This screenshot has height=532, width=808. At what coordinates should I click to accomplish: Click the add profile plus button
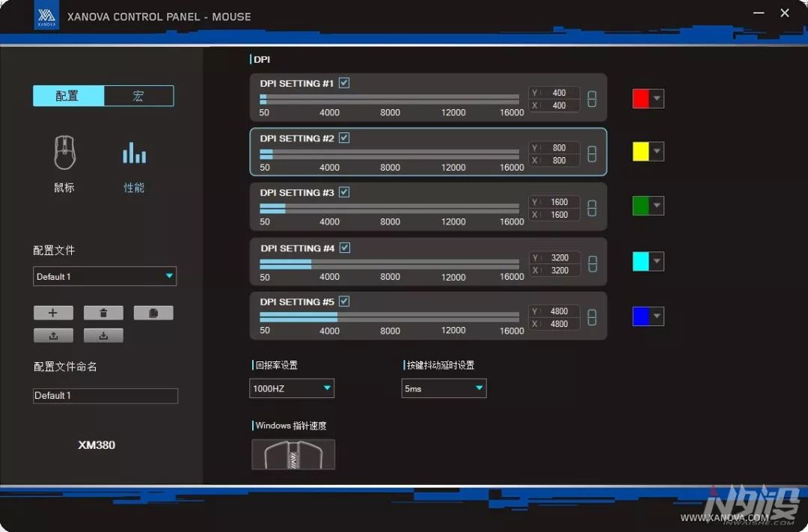click(x=53, y=314)
